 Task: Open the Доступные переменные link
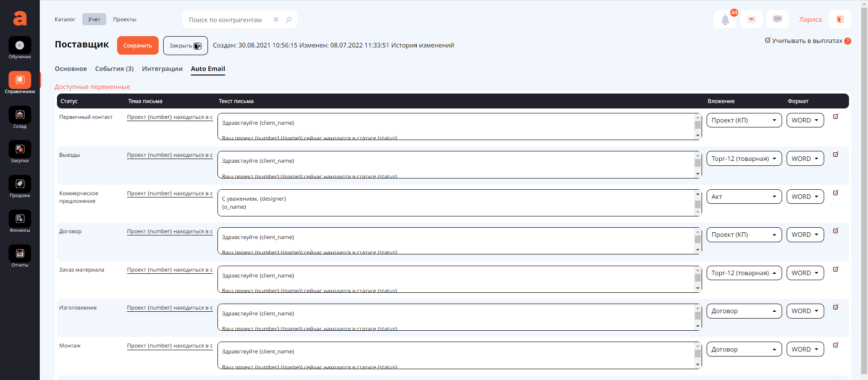point(92,87)
